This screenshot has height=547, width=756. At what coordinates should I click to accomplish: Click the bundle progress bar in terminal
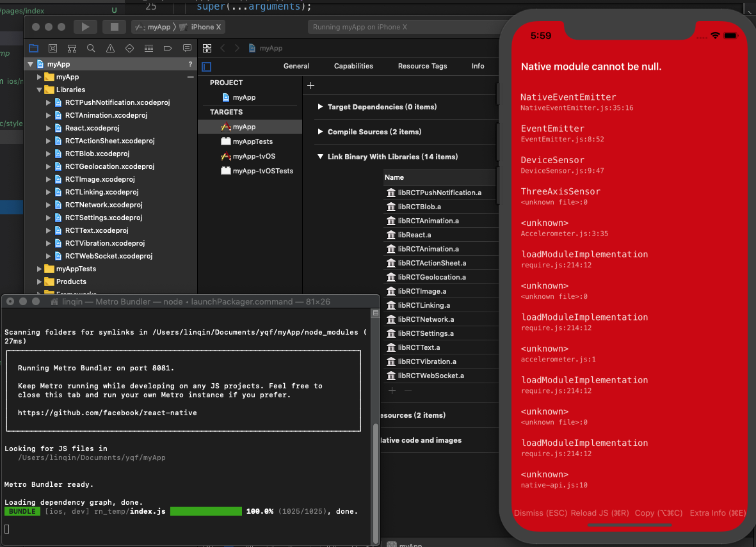(x=206, y=511)
